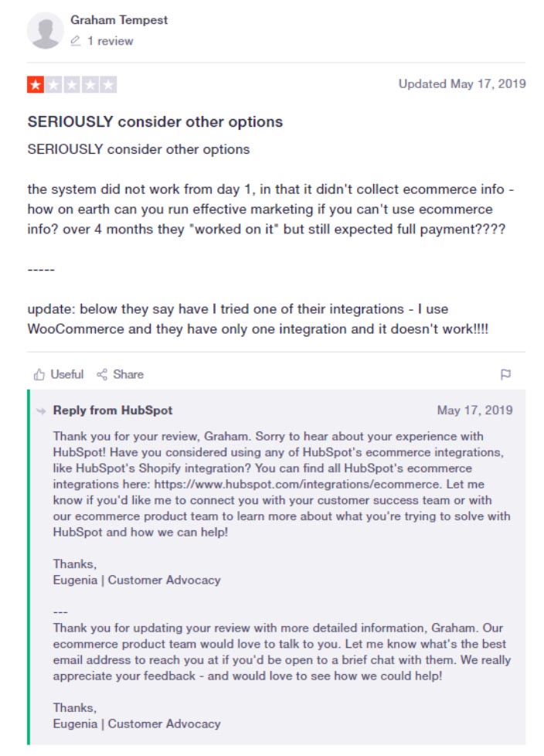Share this review via Share label

[x=128, y=375]
